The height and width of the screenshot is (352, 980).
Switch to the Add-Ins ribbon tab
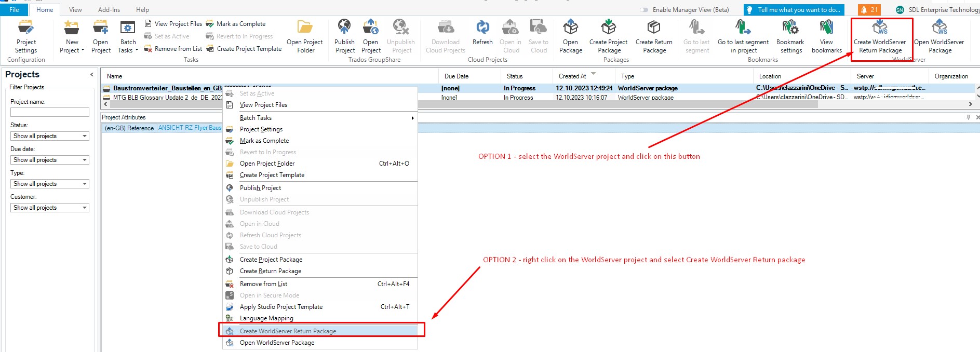[109, 10]
